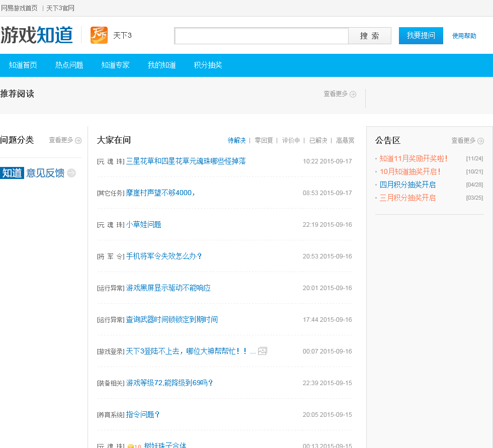Image resolution: width=493 pixels, height=448 pixels.
Task: Switch to the 零回复 filter tab
Action: pos(264,140)
